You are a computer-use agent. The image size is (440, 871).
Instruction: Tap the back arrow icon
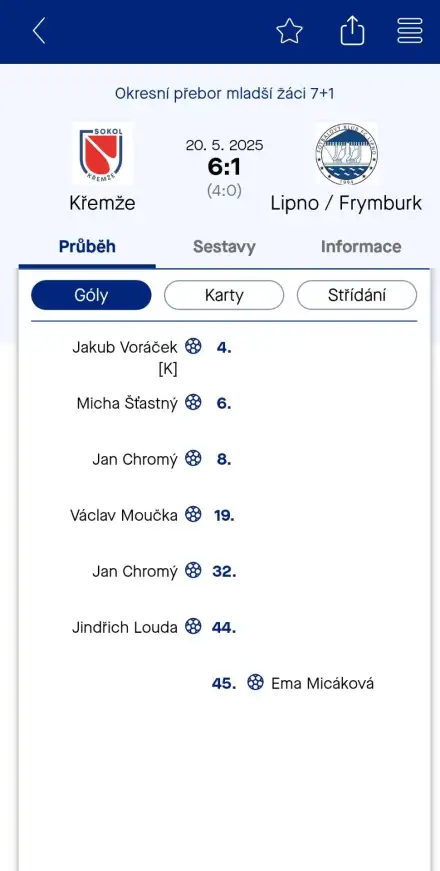38,31
